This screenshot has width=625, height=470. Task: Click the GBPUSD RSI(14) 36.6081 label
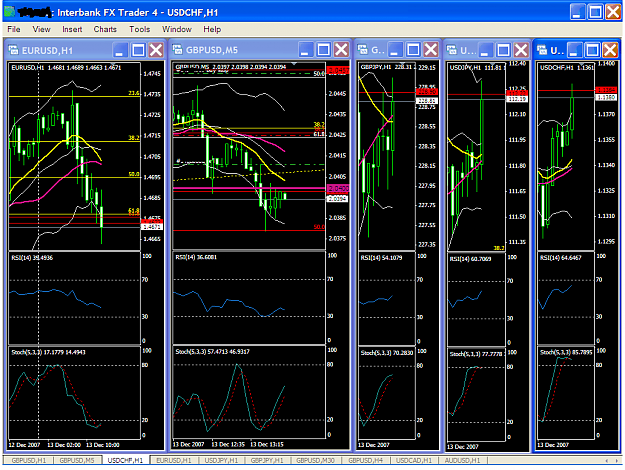point(196,257)
